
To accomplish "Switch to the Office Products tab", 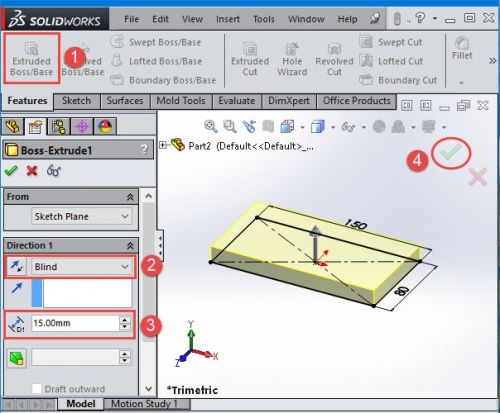I will [x=356, y=101].
